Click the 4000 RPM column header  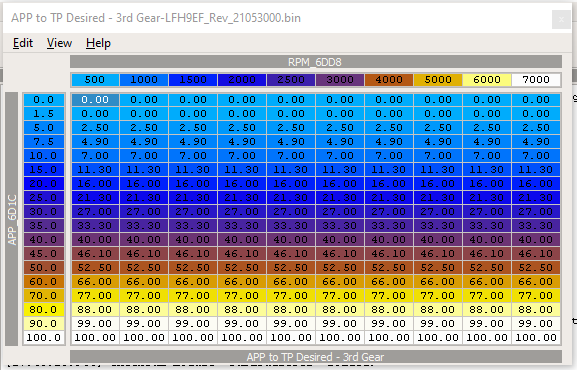click(389, 80)
